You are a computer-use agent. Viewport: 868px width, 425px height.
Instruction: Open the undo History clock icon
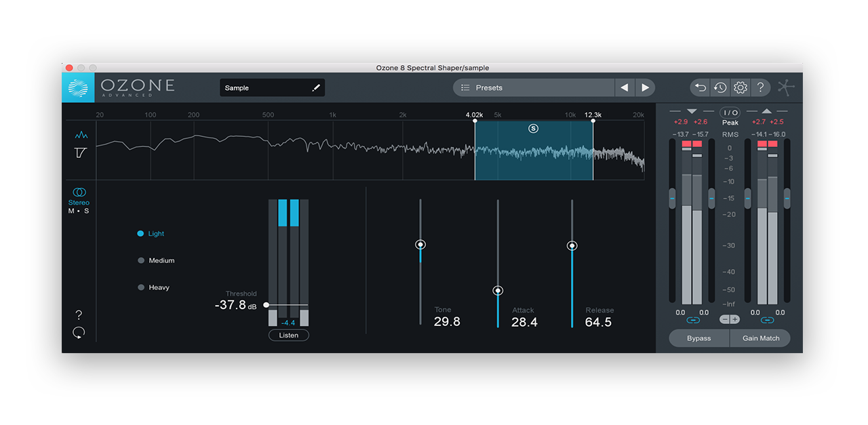720,87
